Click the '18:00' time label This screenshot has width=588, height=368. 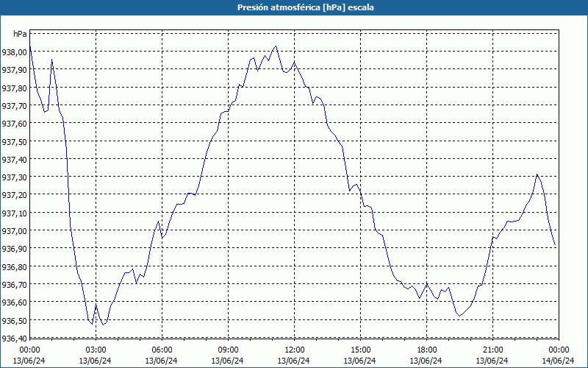[x=426, y=350]
